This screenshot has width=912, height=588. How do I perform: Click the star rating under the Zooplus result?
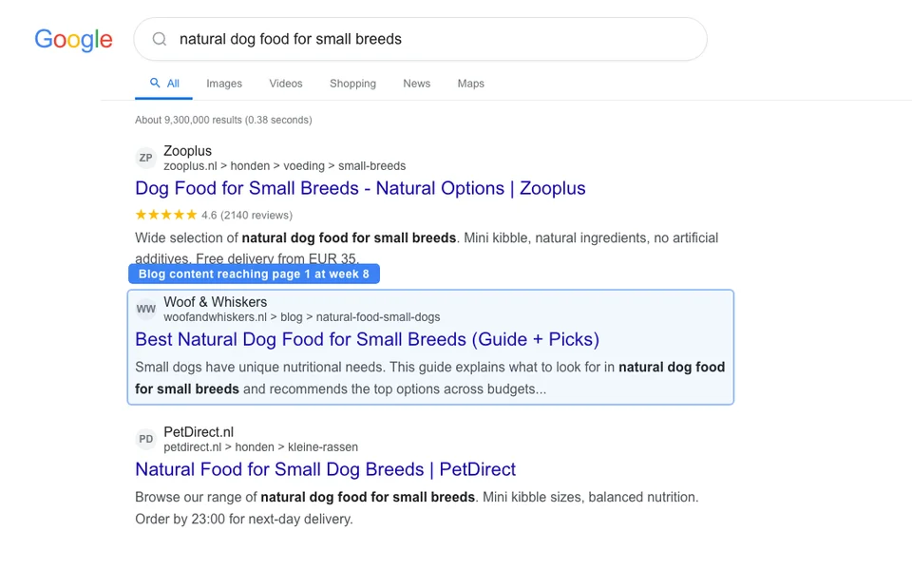[165, 216]
